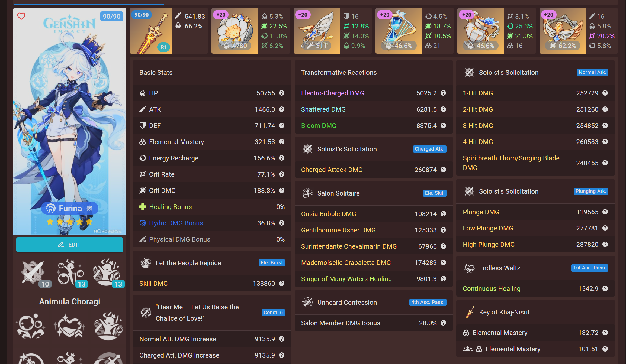The width and height of the screenshot is (626, 364).
Task: Toggle the heart-shaped constellation icon
Action: coord(70,326)
